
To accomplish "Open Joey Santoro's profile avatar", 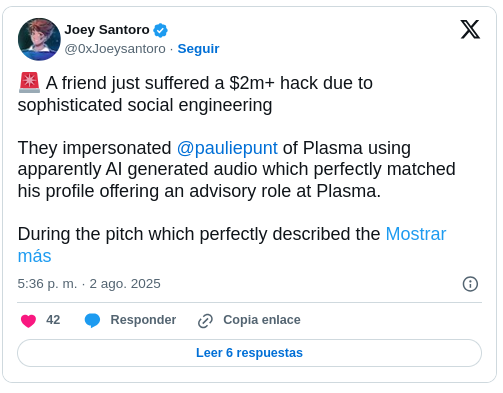I will coord(39,39).
